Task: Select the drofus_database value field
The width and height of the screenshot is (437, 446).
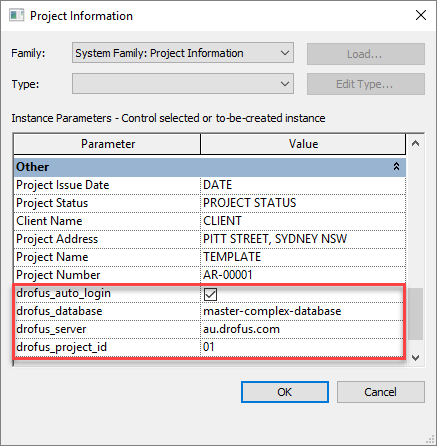Action: tap(303, 311)
